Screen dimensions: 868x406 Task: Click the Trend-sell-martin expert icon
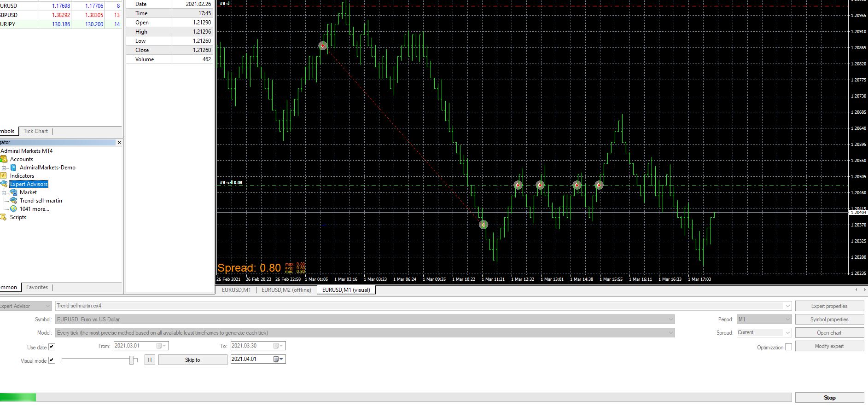coord(14,201)
